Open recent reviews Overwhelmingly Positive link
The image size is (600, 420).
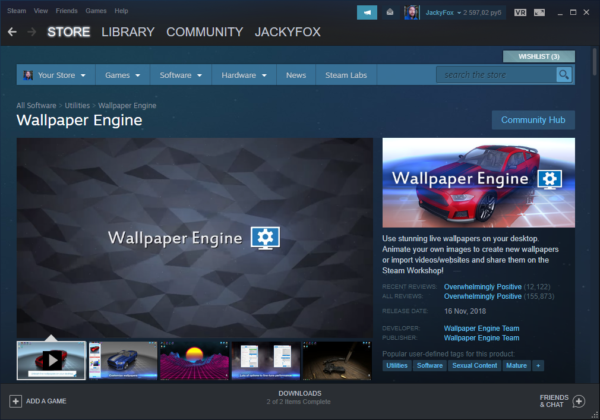(483, 287)
